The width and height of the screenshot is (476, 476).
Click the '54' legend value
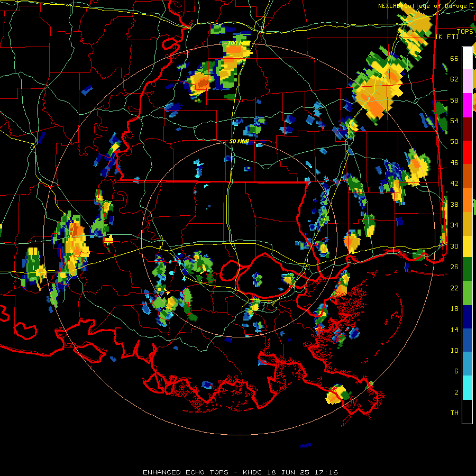point(454,121)
